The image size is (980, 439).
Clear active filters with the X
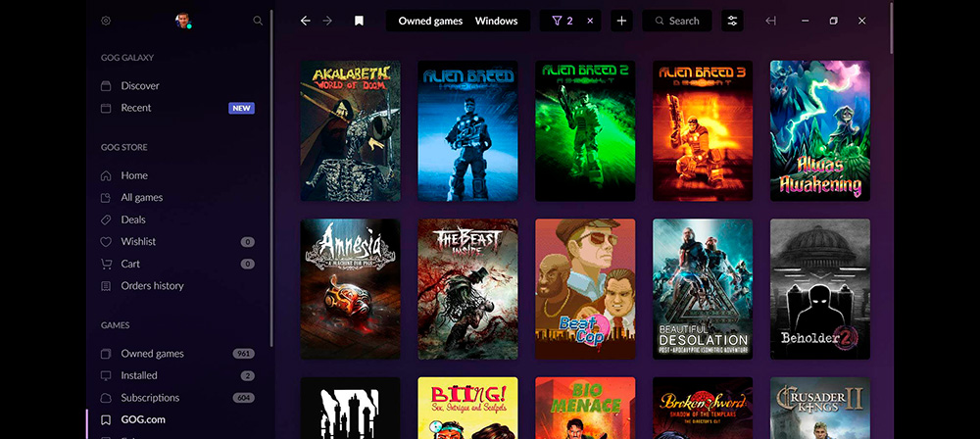[x=590, y=21]
